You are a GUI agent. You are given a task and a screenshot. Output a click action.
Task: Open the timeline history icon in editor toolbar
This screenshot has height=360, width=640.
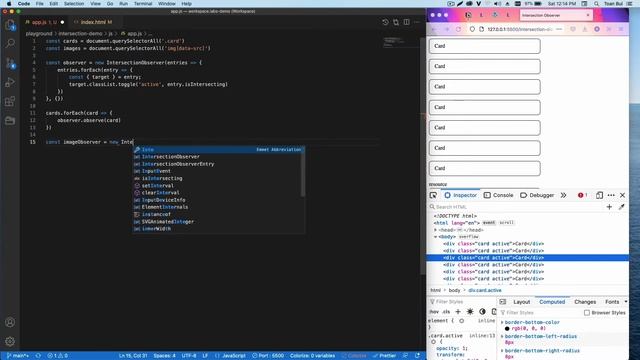(x=385, y=22)
